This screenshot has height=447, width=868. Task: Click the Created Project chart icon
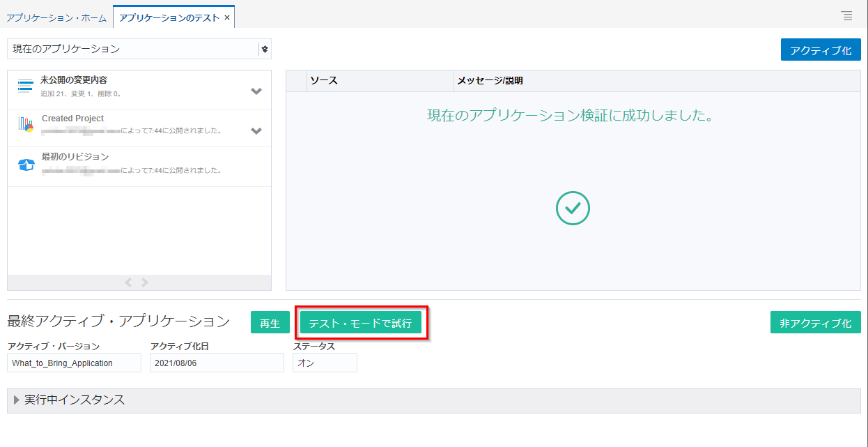(x=26, y=126)
